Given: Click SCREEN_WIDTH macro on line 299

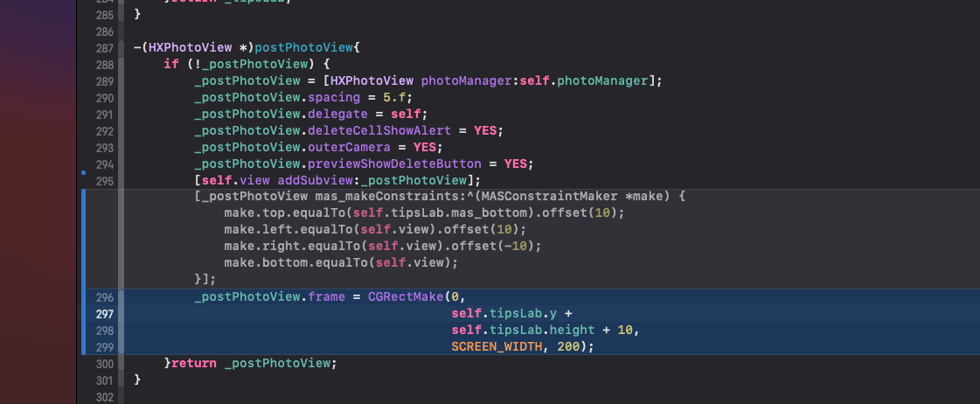Looking at the screenshot, I should (497, 347).
